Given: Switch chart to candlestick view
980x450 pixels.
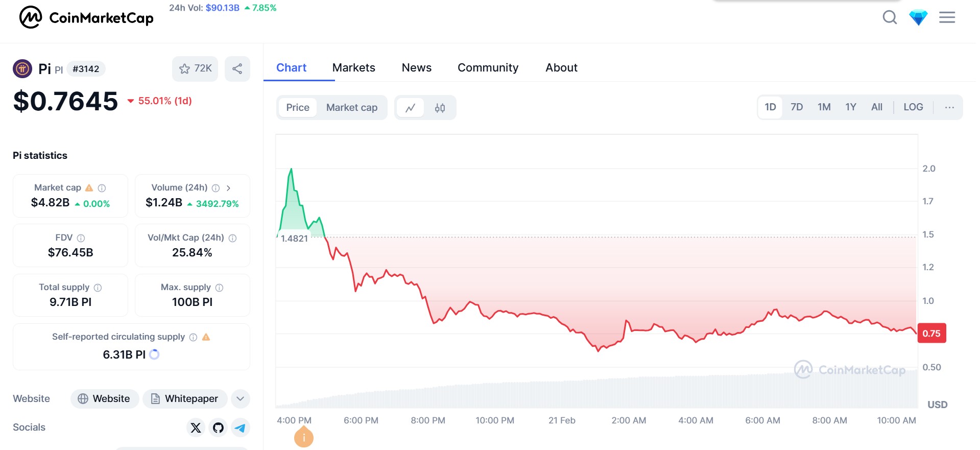Looking at the screenshot, I should tap(440, 108).
